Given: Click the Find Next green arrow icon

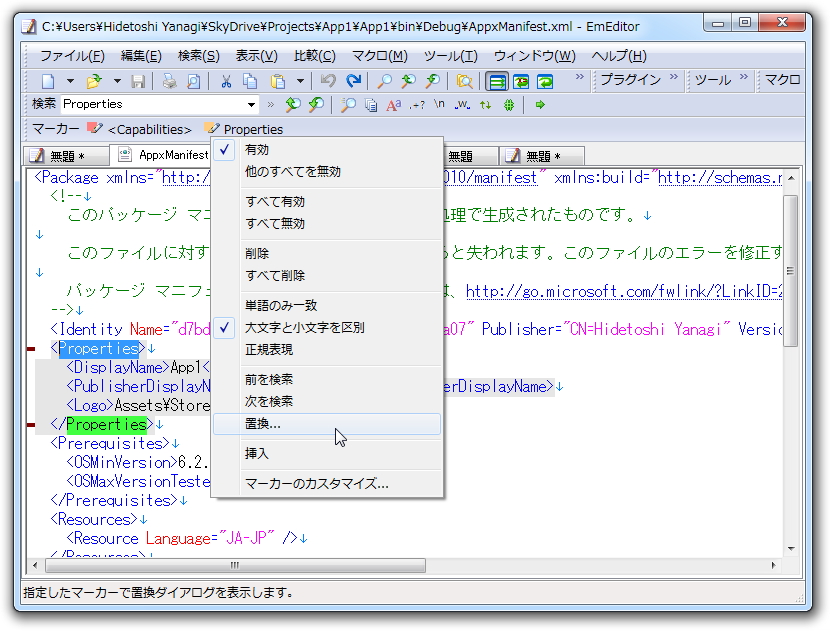Looking at the screenshot, I should pyautogui.click(x=316, y=105).
